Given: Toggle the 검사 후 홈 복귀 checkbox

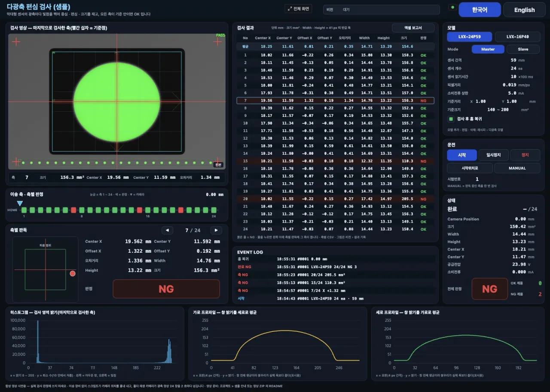Looking at the screenshot, I should (451, 119).
